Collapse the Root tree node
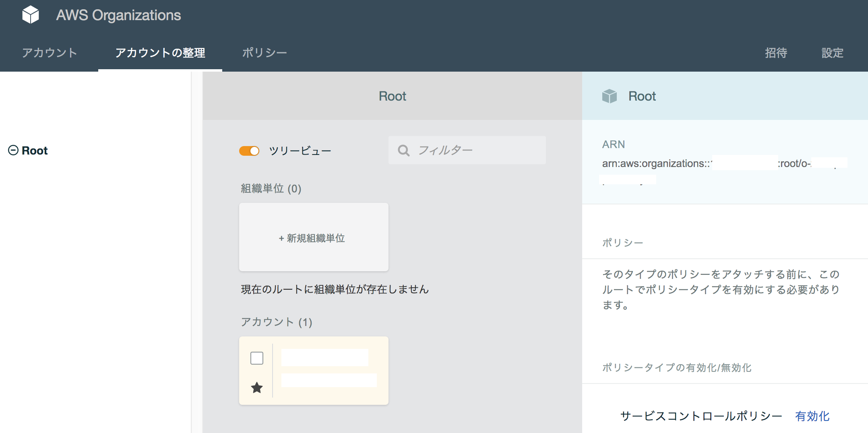This screenshot has width=868, height=433. [13, 150]
